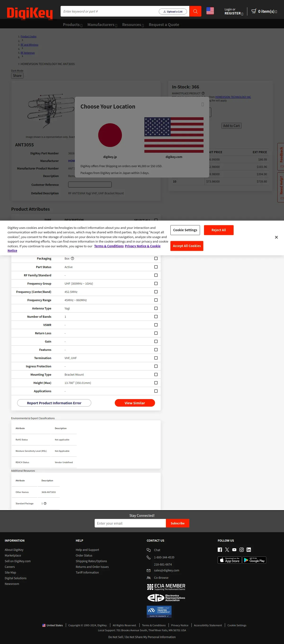Open Login or Register dropdown

(x=234, y=11)
